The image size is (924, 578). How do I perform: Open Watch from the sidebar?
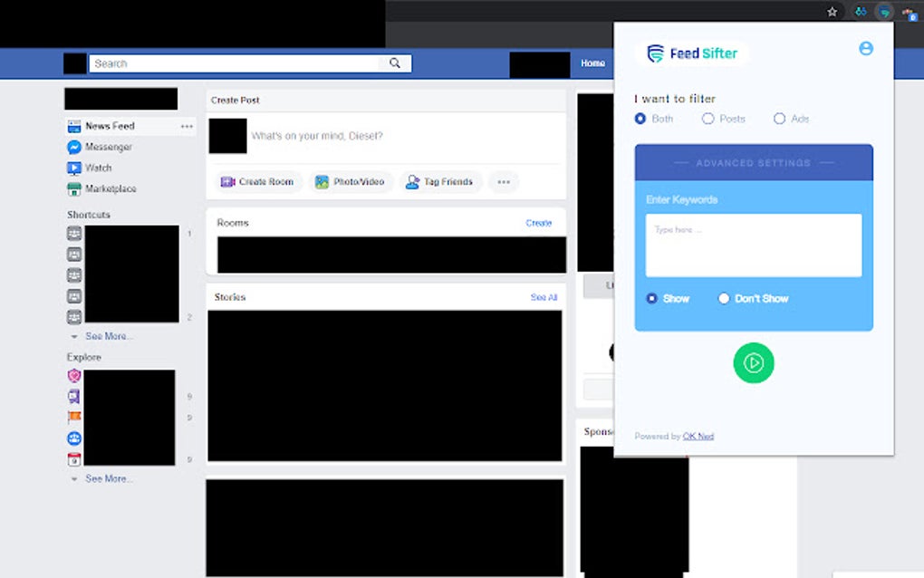point(99,168)
